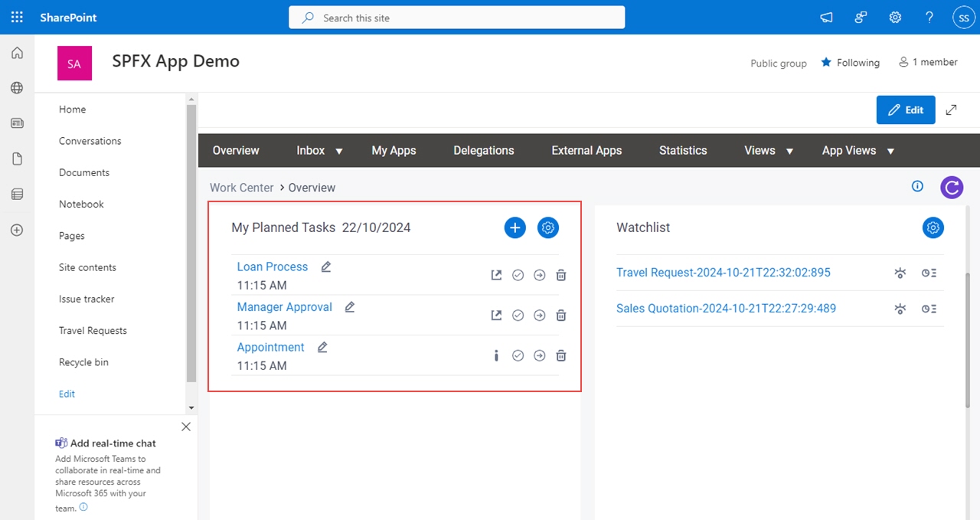Open the Overview tab in the nav bar
The image size is (980, 520).
click(236, 150)
